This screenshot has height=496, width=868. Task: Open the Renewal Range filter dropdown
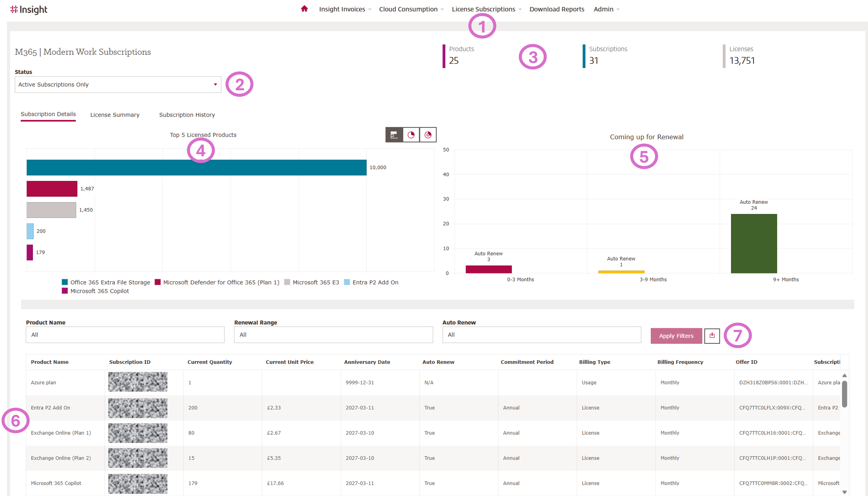[x=333, y=335]
